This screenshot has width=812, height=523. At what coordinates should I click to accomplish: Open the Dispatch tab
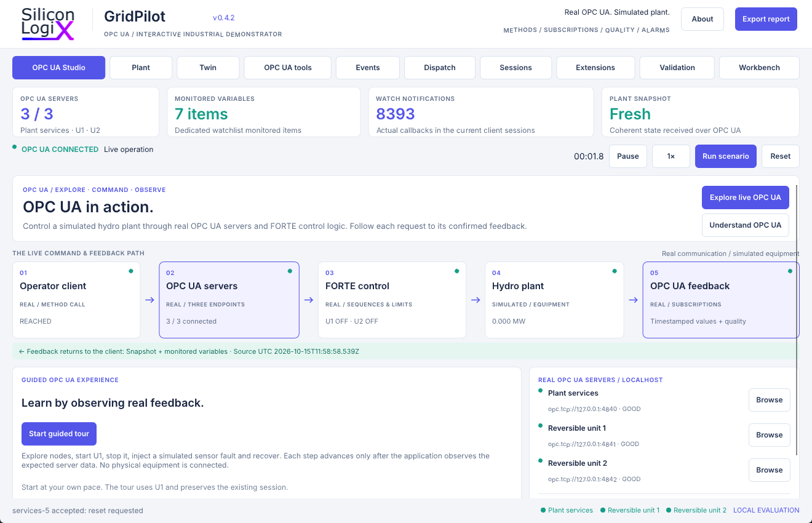pyautogui.click(x=440, y=68)
